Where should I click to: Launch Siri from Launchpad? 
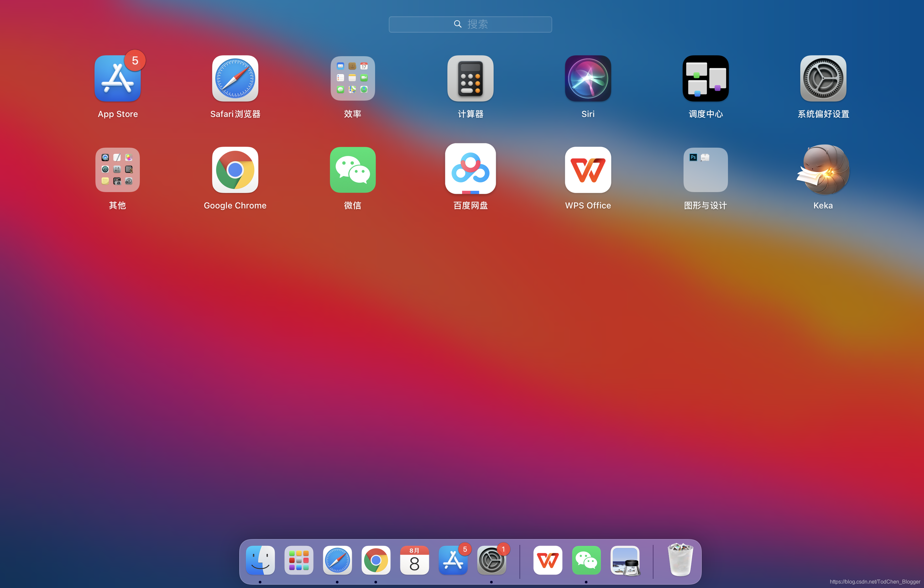[x=587, y=79]
